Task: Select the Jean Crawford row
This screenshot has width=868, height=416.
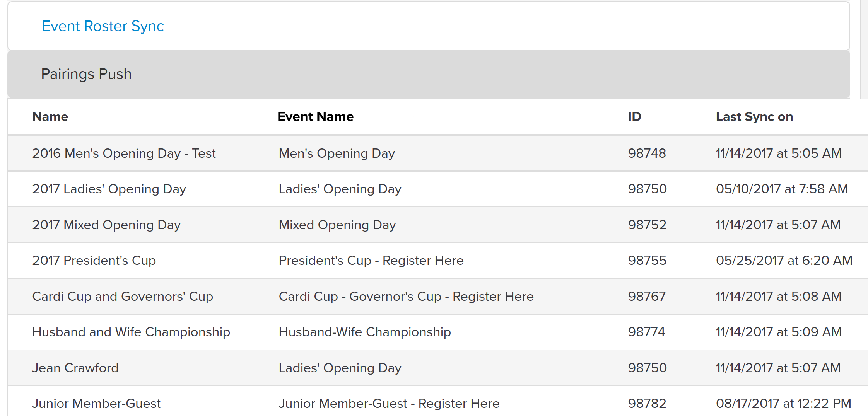Action: pos(438,368)
